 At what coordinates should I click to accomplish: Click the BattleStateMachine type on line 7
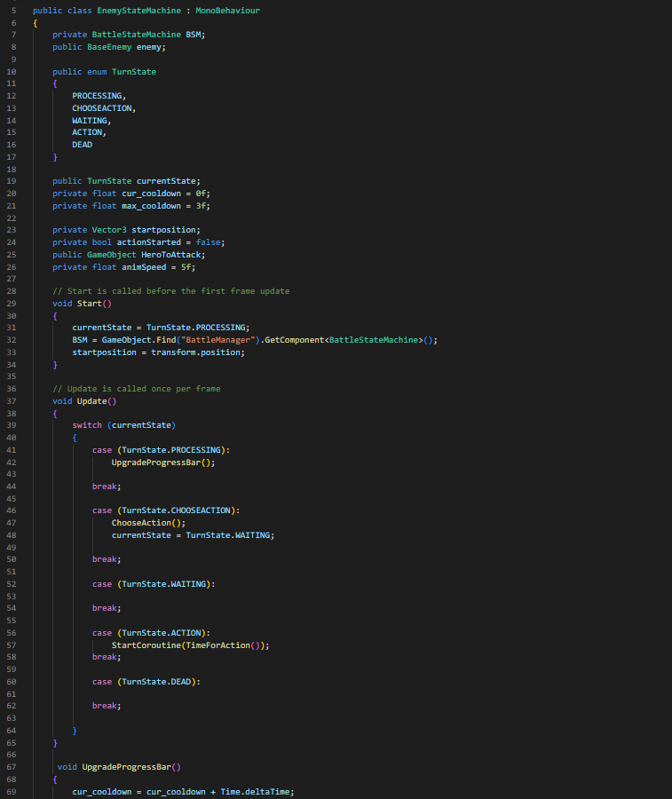pos(137,34)
